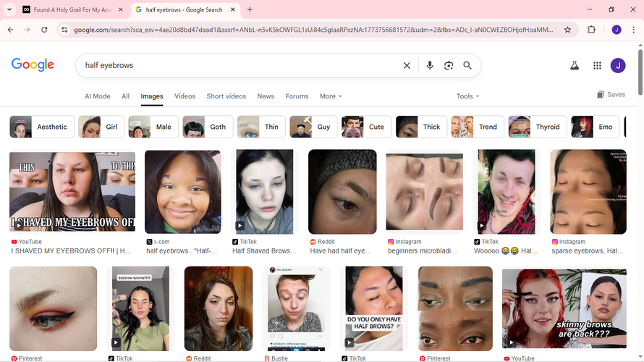644x362 pixels.
Task: Close the Found A Holy Grail tab
Action: 120,9
